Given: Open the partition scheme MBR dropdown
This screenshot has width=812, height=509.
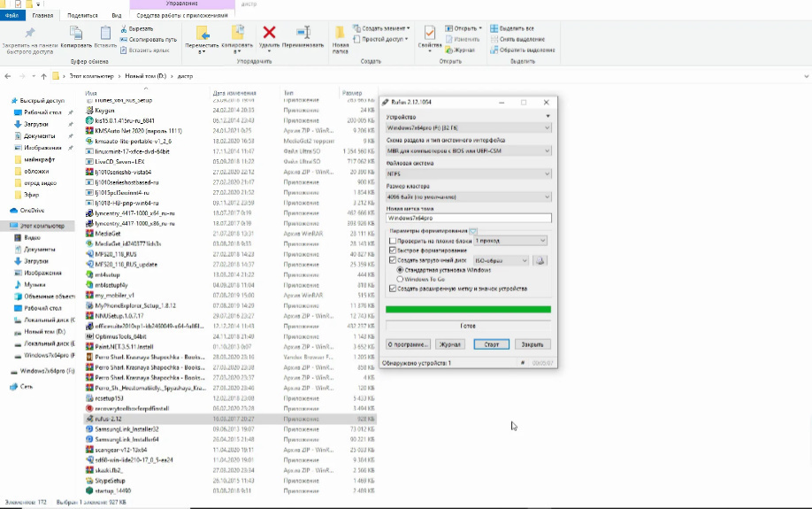Looking at the screenshot, I should 468,151.
